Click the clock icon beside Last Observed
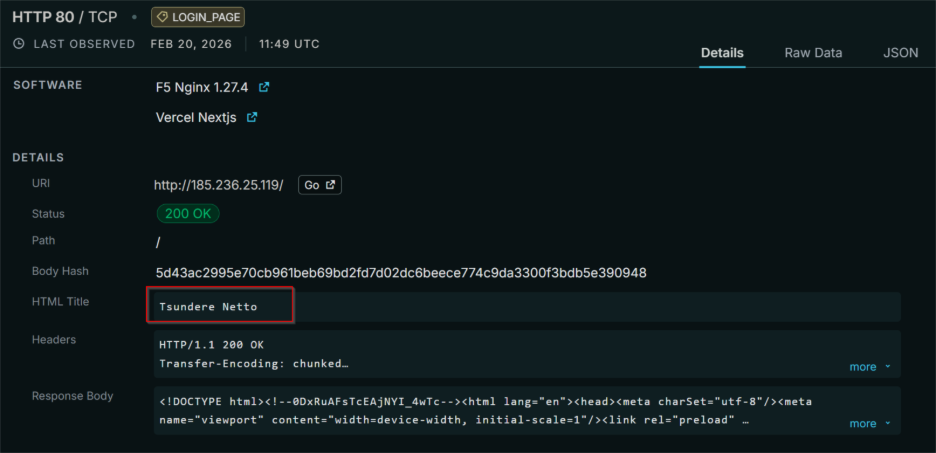The image size is (936, 453). [19, 44]
